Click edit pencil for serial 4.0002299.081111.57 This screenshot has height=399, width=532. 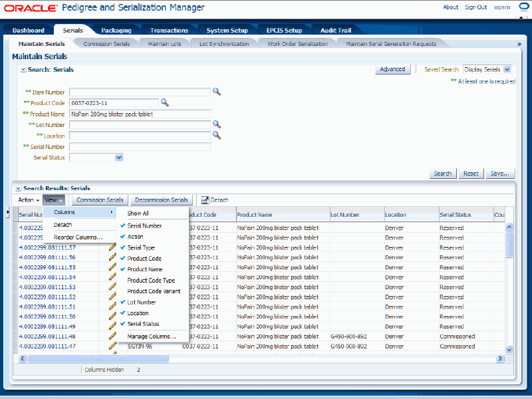(112, 247)
